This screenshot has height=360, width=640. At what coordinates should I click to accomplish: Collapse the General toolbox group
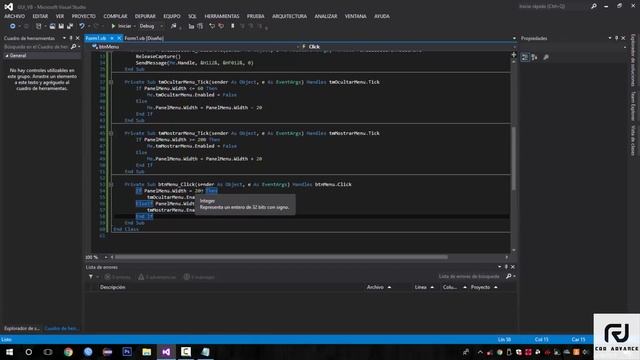click(x=7, y=56)
